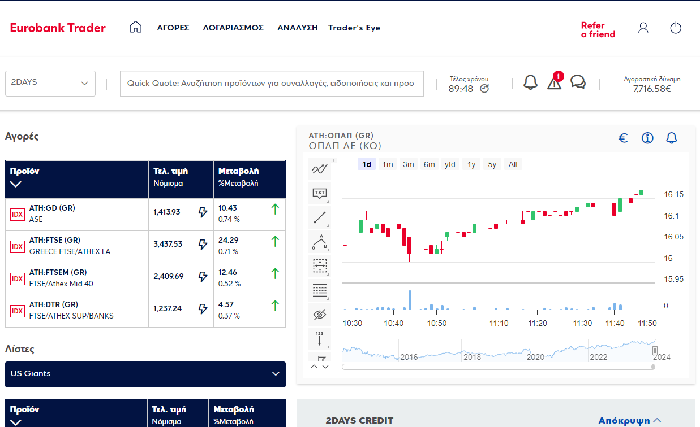Click into the Quick Quote search field
The width and height of the screenshot is (700, 427).
coord(272,84)
